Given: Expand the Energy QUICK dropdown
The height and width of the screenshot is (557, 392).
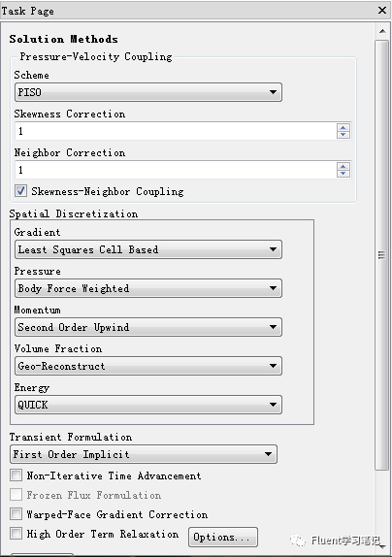Looking at the screenshot, I should point(148,405).
